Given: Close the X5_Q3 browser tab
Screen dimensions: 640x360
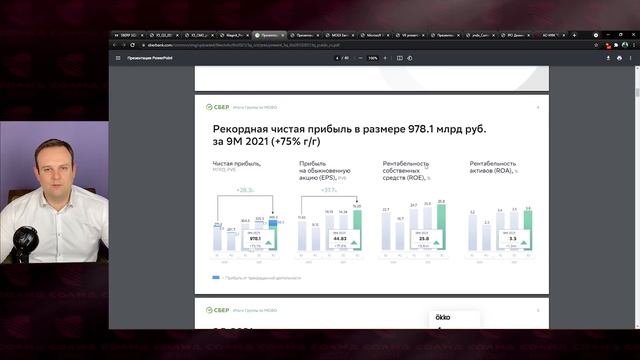Looking at the screenshot, I should point(177,35).
